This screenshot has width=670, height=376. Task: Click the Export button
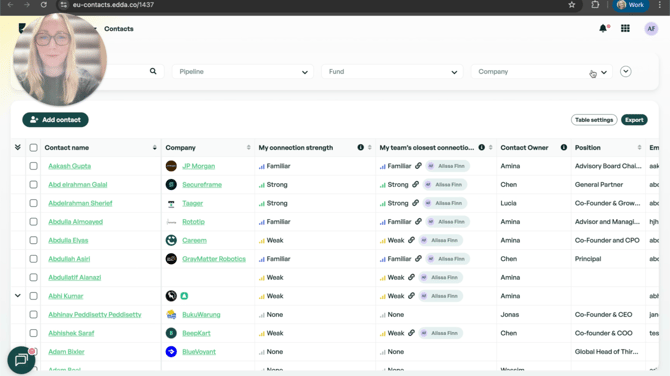coord(634,120)
